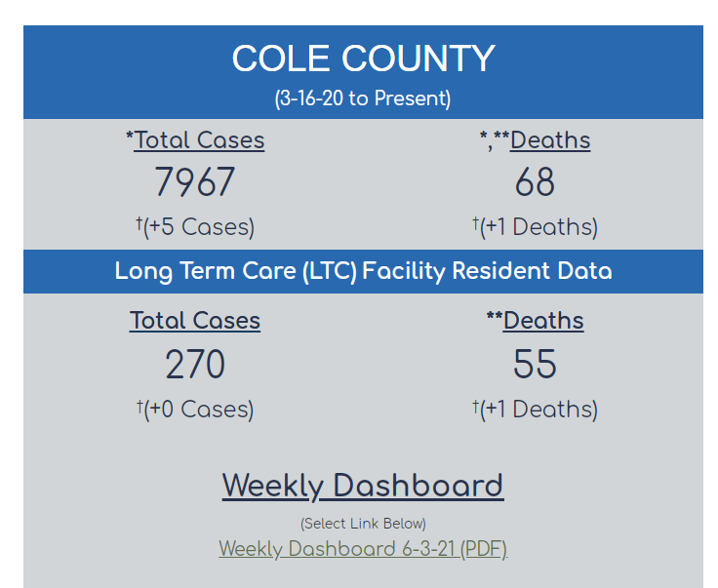Click the 7967 total cases figure
This screenshot has height=588, width=718.
pos(195,182)
